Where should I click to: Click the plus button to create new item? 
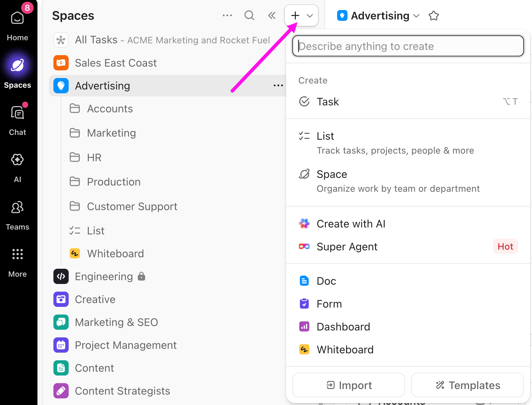click(295, 15)
